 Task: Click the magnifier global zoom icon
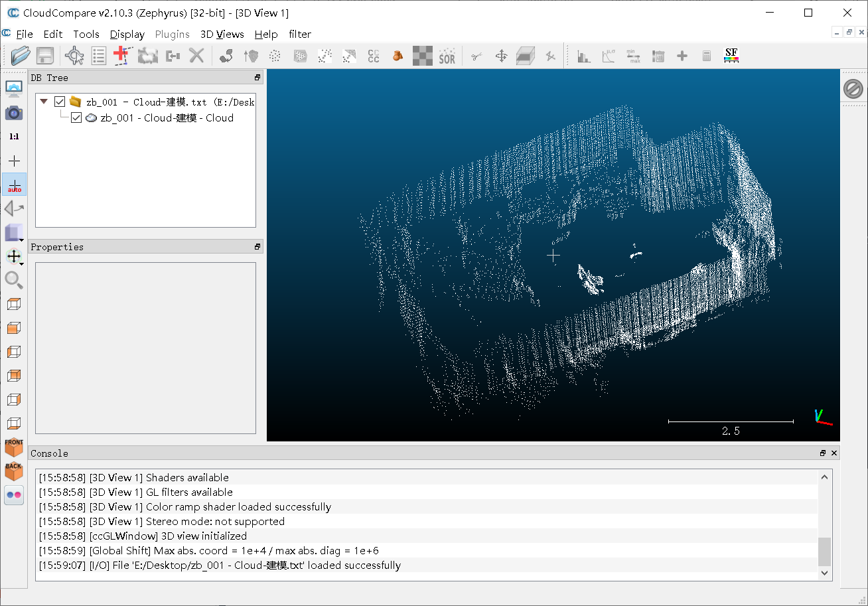coord(14,280)
